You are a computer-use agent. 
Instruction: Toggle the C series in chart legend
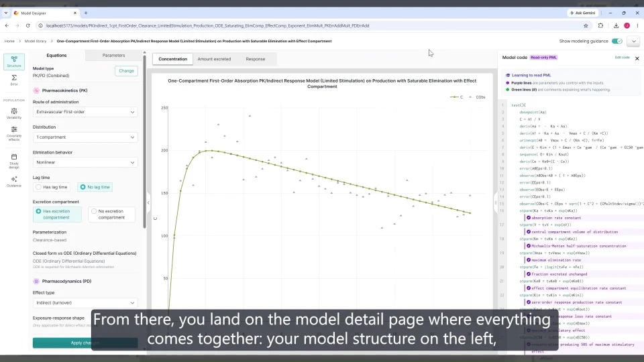[457, 97]
